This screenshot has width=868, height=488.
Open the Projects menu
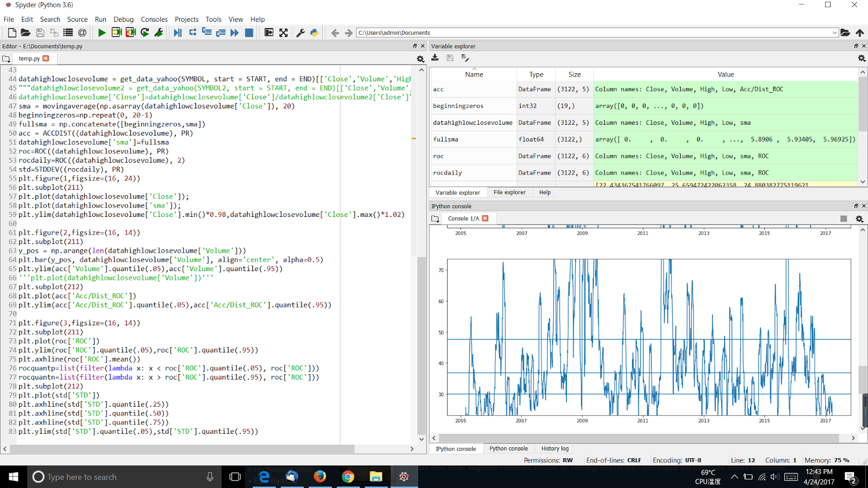click(x=187, y=19)
